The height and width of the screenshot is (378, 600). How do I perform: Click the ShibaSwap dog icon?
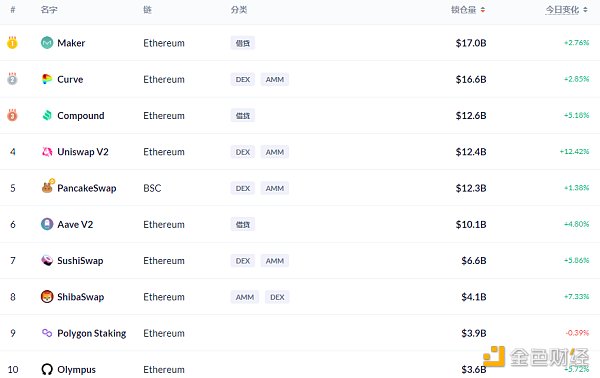point(47,297)
